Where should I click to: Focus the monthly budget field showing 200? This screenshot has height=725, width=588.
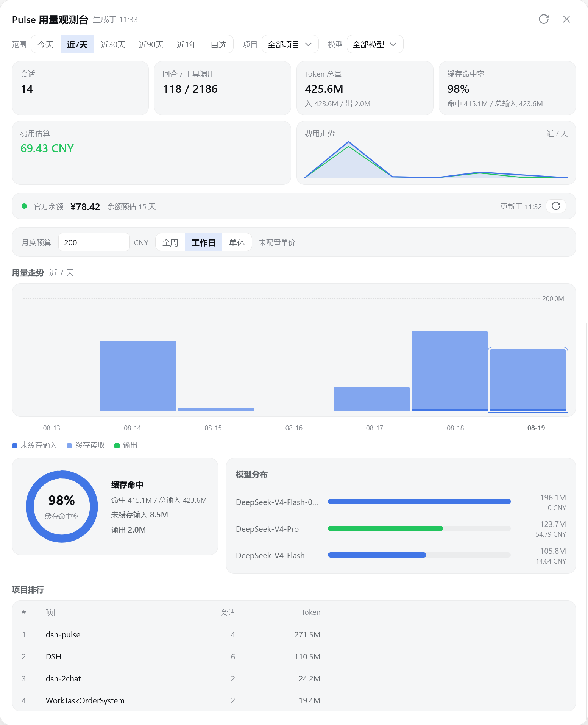94,242
